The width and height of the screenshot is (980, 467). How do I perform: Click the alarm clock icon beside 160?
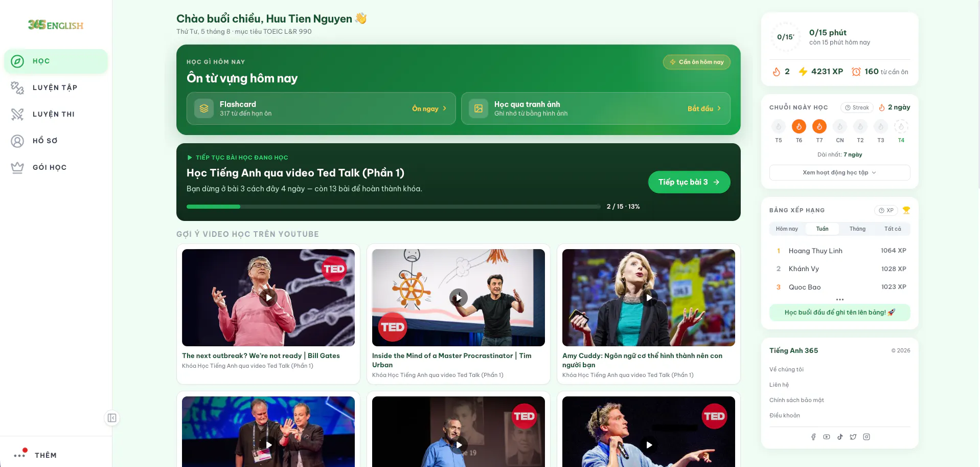[x=856, y=72]
